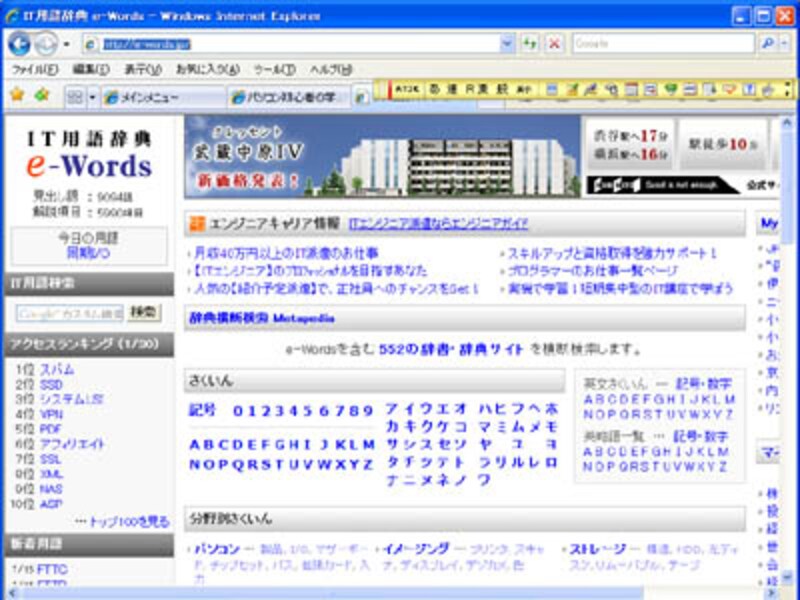The height and width of the screenshot is (600, 800).
Task: Click the red Stop loading icon
Action: pyautogui.click(x=554, y=44)
